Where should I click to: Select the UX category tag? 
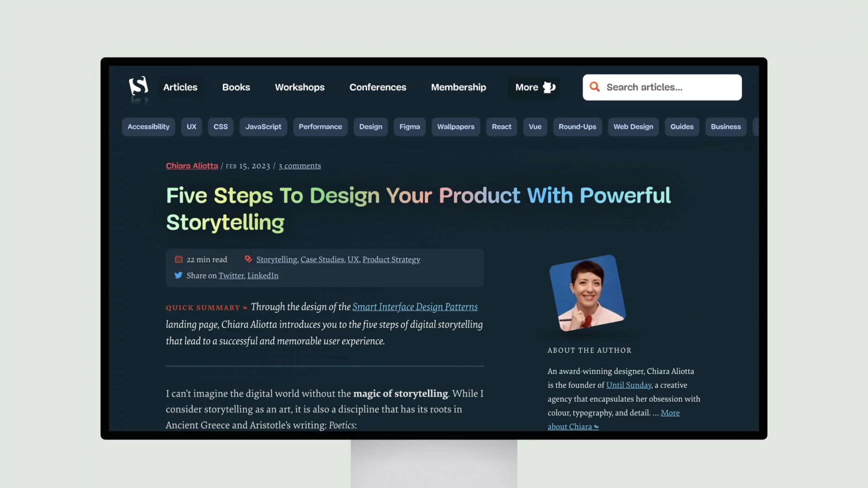pos(191,127)
